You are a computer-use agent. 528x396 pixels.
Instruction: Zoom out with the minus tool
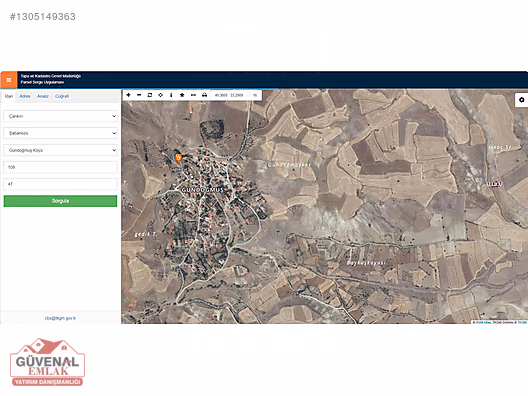pos(139,95)
